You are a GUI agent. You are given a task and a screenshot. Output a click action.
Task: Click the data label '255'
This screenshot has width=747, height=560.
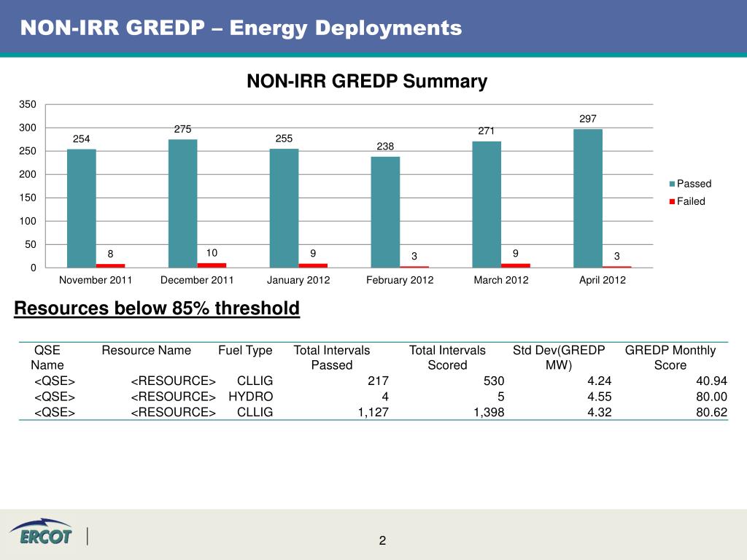[x=284, y=139]
